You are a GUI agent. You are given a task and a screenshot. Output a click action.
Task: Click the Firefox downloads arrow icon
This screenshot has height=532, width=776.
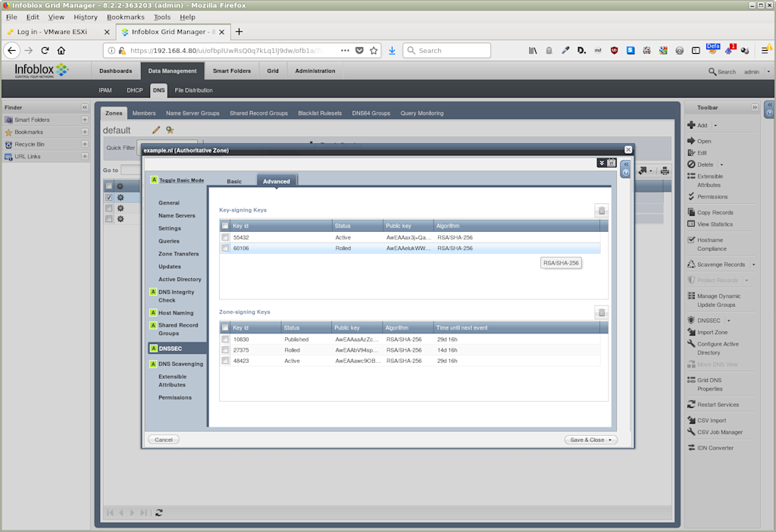pyautogui.click(x=392, y=51)
